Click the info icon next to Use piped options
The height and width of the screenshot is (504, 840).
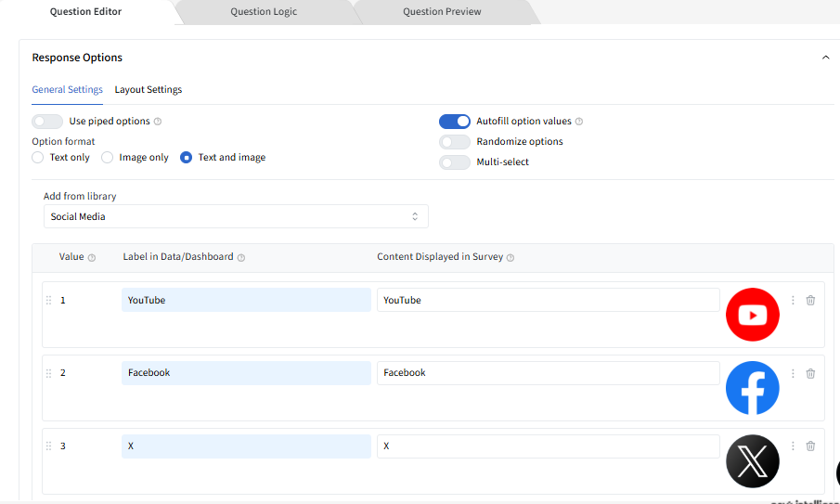(158, 122)
